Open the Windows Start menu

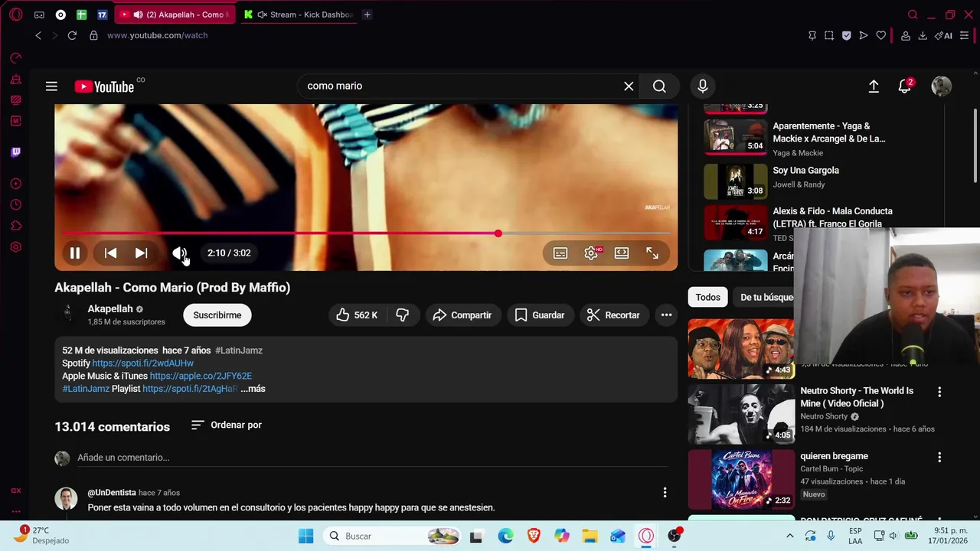tap(305, 536)
